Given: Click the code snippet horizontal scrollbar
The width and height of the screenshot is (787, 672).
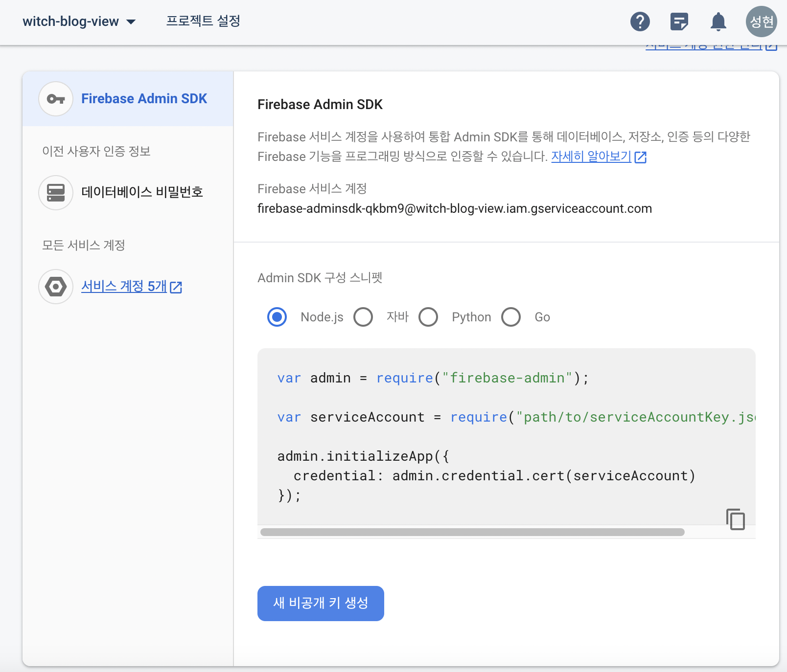Looking at the screenshot, I should (x=472, y=532).
